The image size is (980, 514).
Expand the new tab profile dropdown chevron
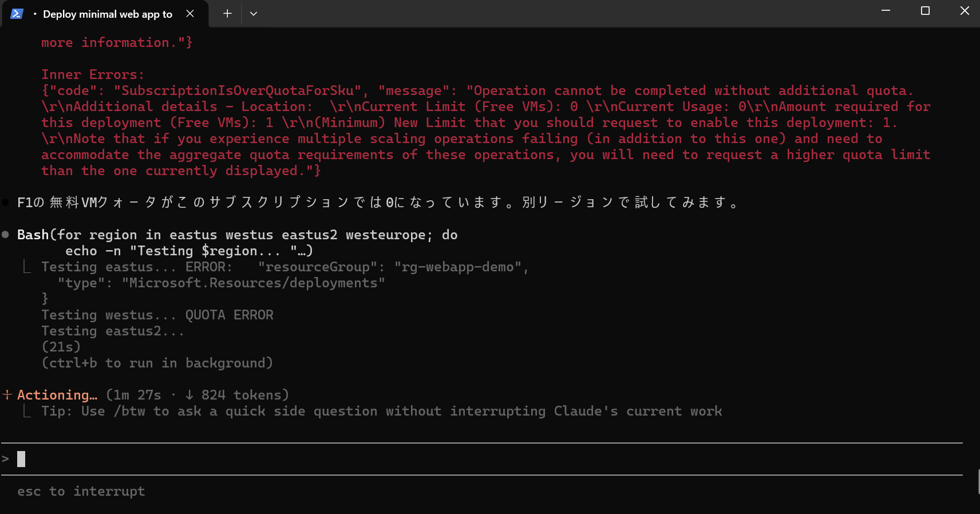tap(254, 14)
